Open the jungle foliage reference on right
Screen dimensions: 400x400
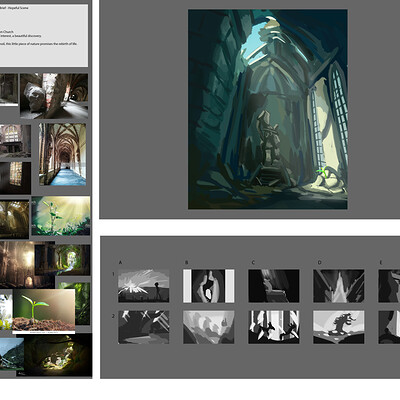[x=82, y=303]
